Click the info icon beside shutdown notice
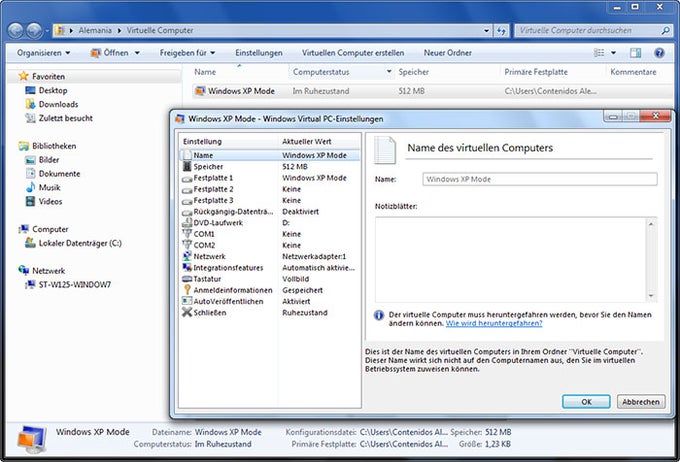Screen dimensions: 680x462 point(379,315)
